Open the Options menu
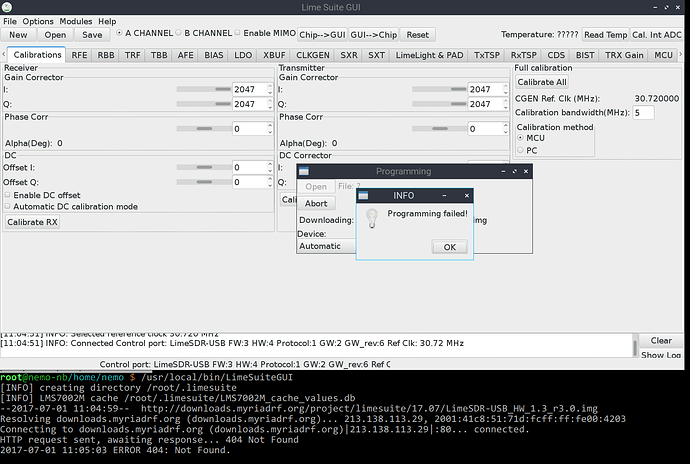Screen dimensions: 690x464 pos(38,21)
